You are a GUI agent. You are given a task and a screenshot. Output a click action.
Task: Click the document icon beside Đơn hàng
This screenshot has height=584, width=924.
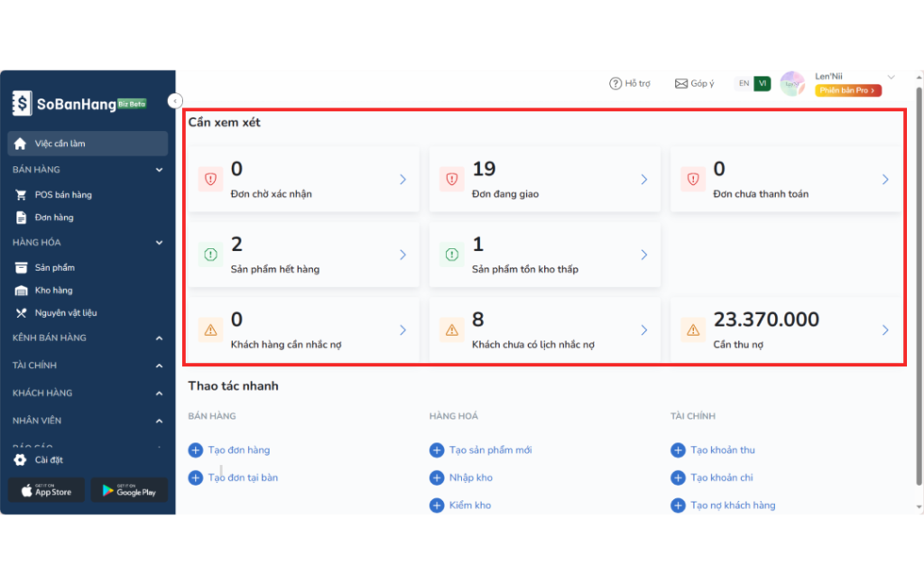coord(22,218)
